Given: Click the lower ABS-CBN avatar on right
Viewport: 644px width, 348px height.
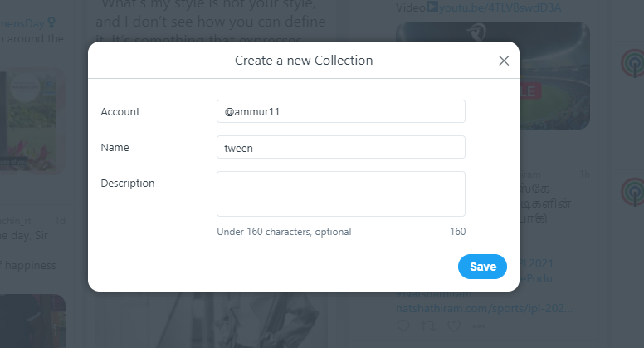Looking at the screenshot, I should [632, 193].
